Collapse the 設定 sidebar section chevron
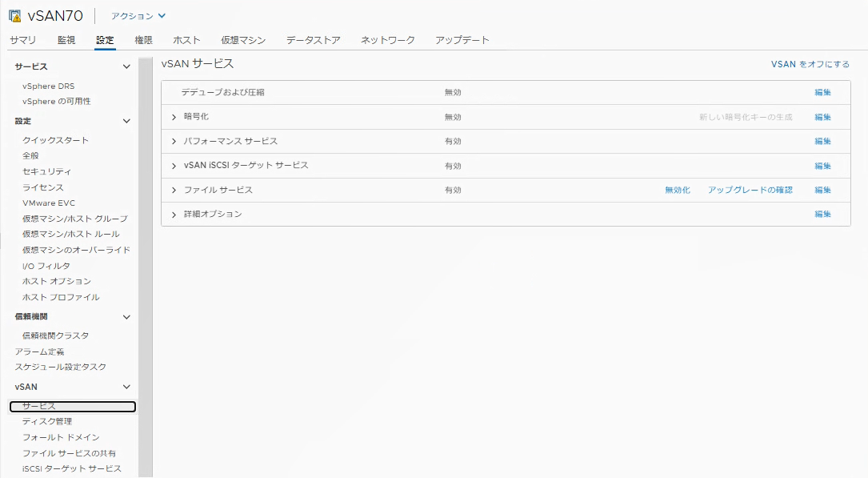This screenshot has width=868, height=478. (126, 121)
